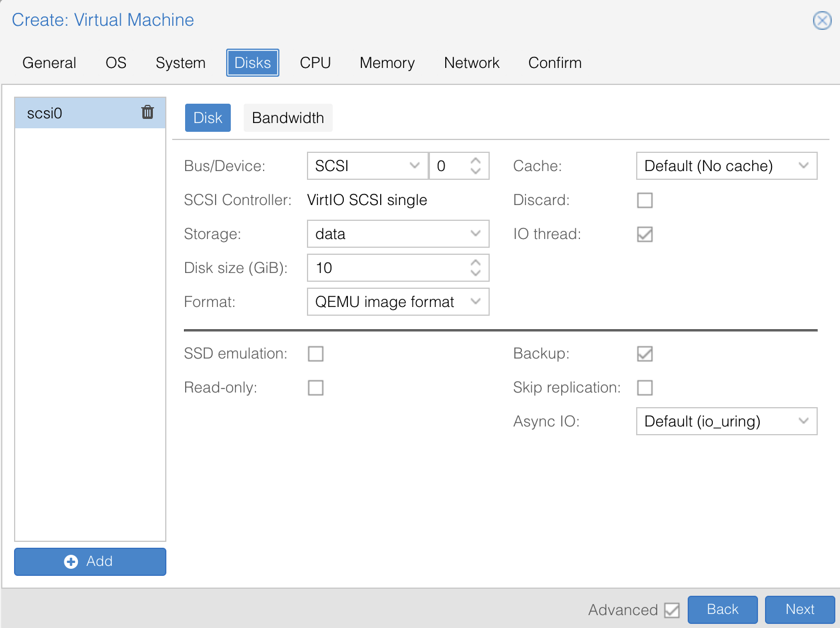Go to the CPU tab
Image resolution: width=840 pixels, height=628 pixels.
(x=315, y=63)
